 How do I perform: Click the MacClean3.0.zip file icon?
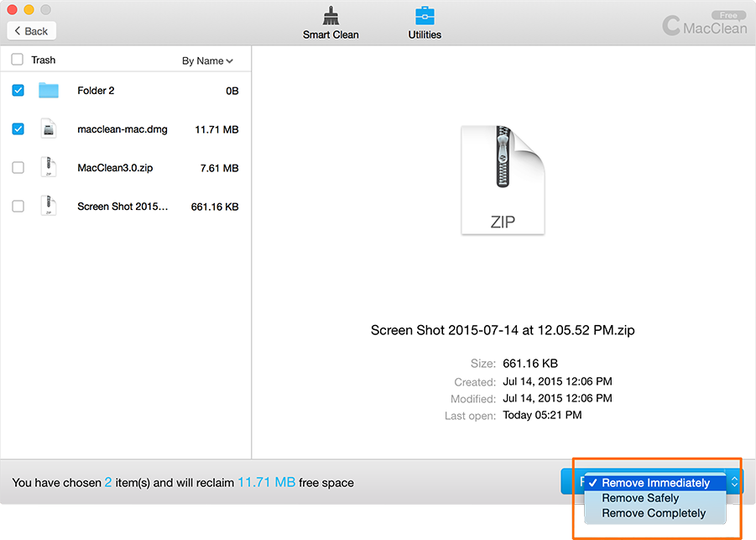(x=49, y=167)
